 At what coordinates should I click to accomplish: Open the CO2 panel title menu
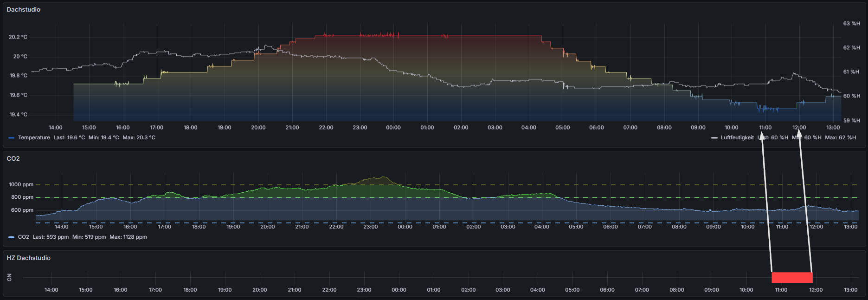click(x=13, y=158)
